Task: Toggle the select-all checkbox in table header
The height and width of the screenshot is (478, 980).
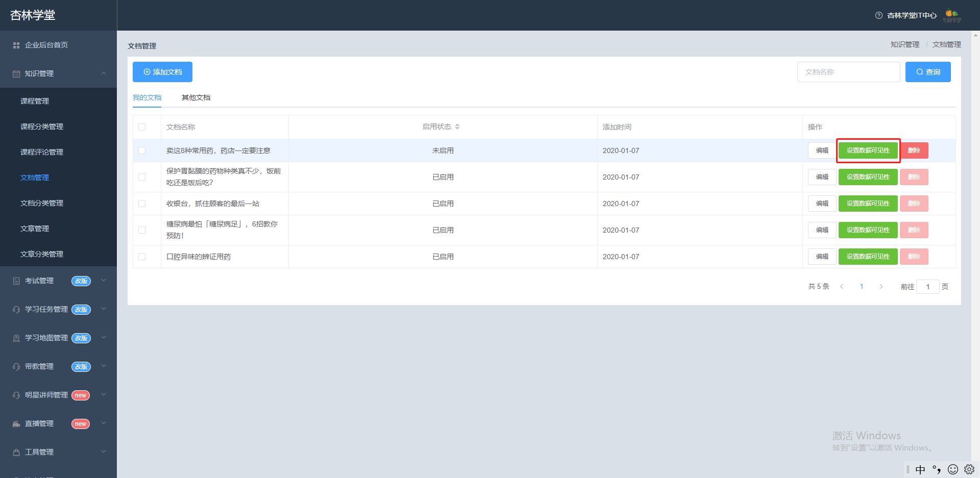Action: pos(142,127)
